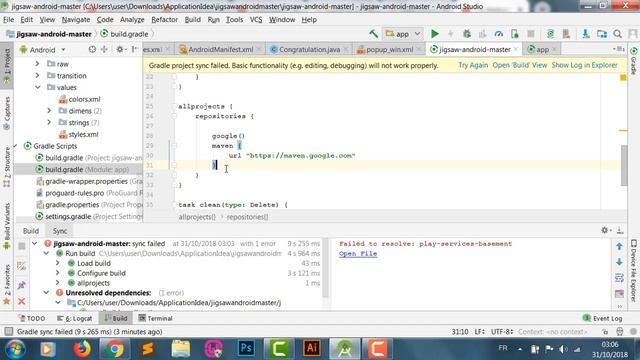Open the app run configuration dropdown

(x=402, y=34)
